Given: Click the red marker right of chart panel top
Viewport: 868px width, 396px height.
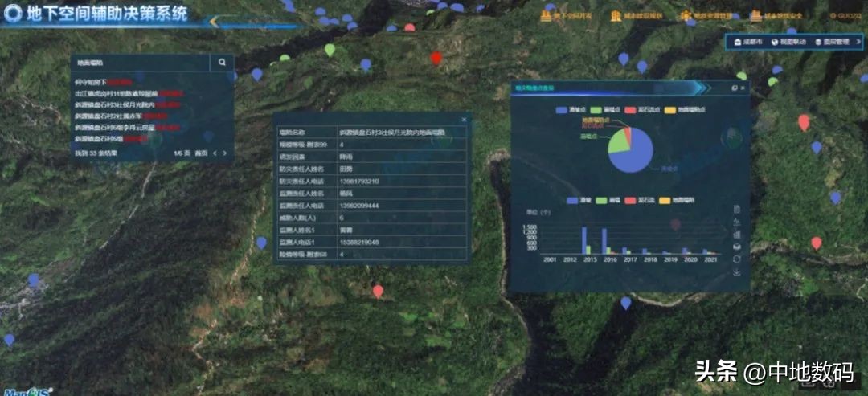Looking at the screenshot, I should coord(804,122).
